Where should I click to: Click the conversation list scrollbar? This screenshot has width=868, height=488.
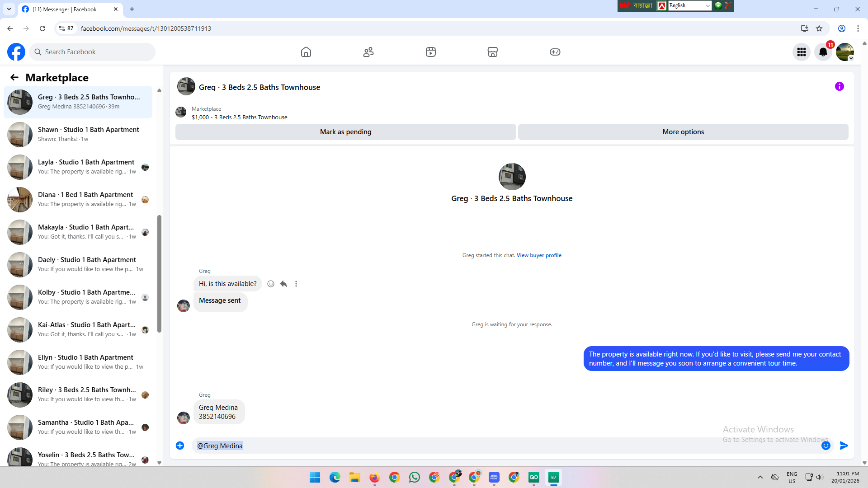point(159,274)
